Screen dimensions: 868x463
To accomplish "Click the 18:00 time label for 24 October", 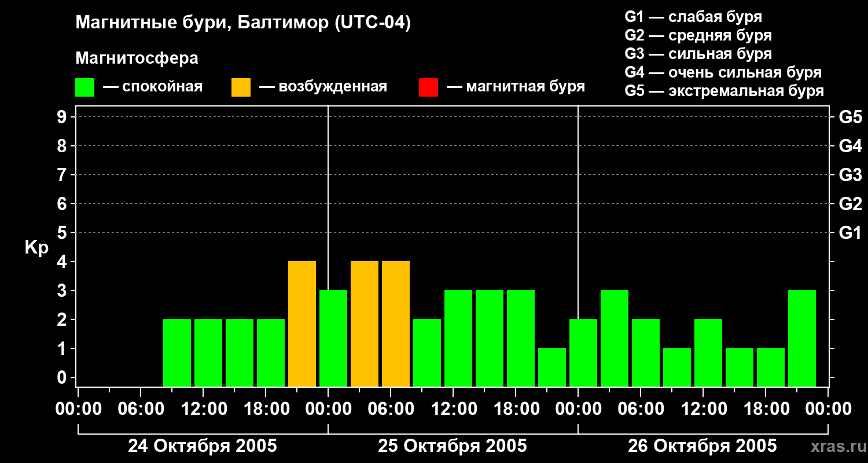I will (x=266, y=409).
